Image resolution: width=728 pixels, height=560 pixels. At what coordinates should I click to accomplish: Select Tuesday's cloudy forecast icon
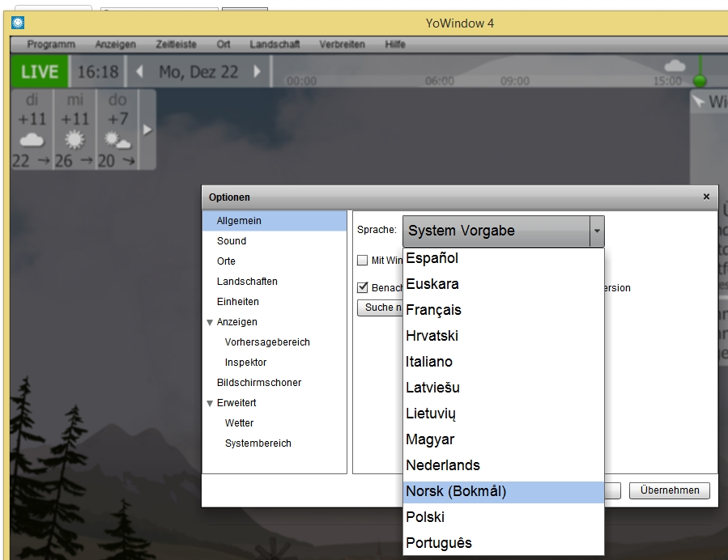[x=32, y=140]
